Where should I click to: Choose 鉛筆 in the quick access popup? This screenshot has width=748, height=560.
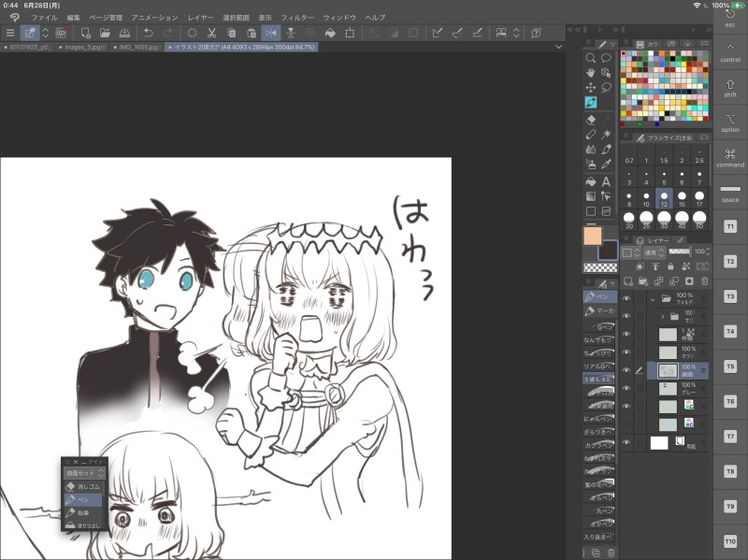point(83,512)
